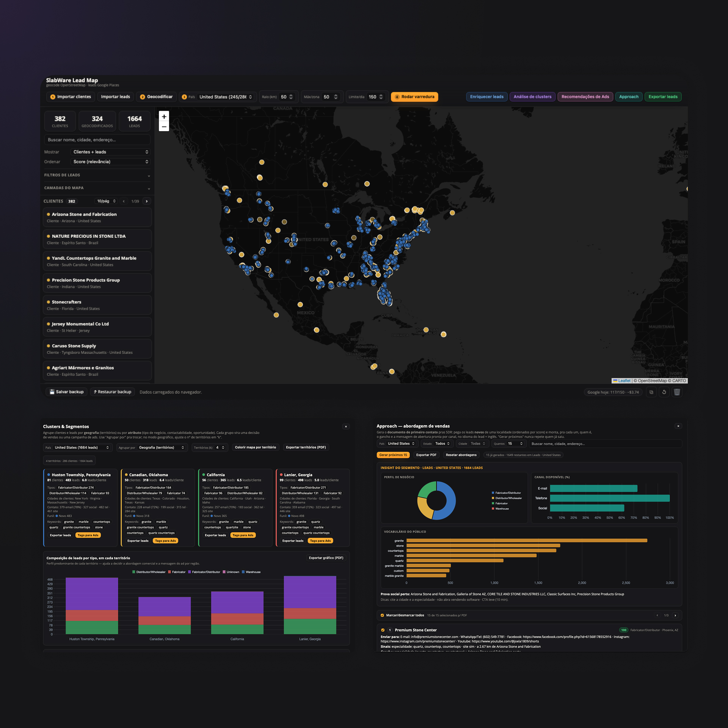Click the Approach Buscar nome search field
Image resolution: width=728 pixels, height=728 pixels.
[605, 444]
